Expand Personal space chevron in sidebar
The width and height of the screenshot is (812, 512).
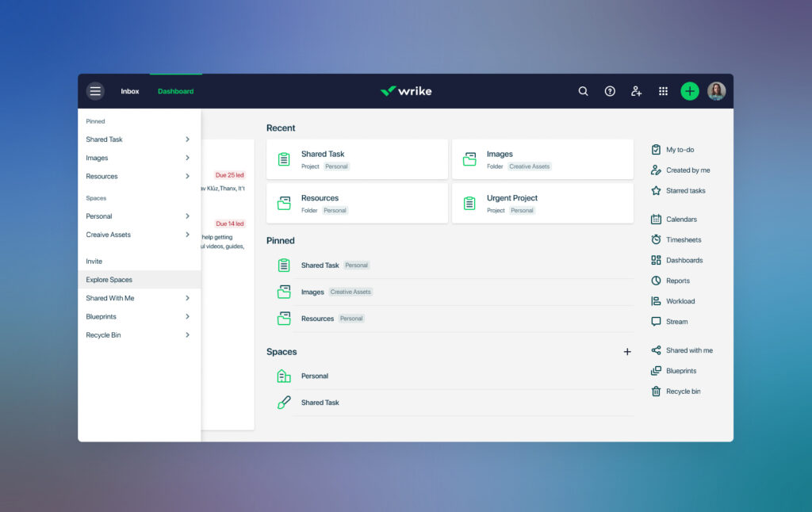pos(187,216)
